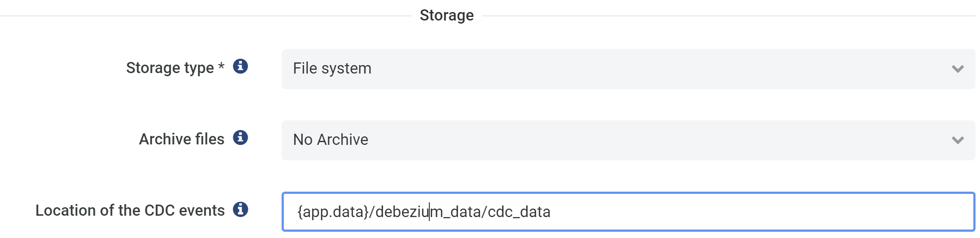The width and height of the screenshot is (980, 238).
Task: Click the required asterisk next to Storage type
Action: (221, 66)
